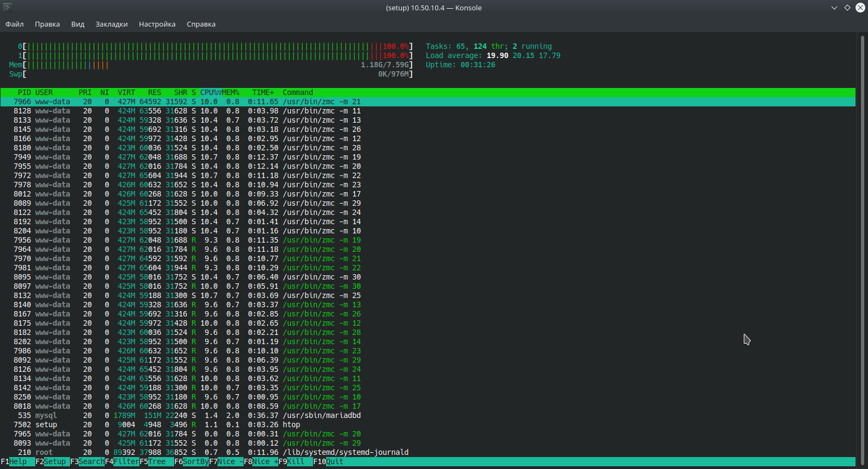Click F6 SortBy in htop footer
Viewport: 868px width, 469px height.
(192, 461)
